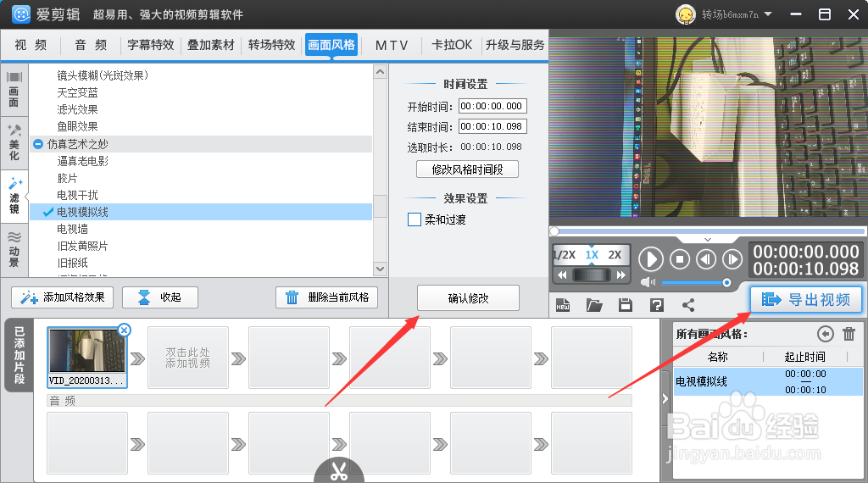Step to the previous frame

[706, 259]
